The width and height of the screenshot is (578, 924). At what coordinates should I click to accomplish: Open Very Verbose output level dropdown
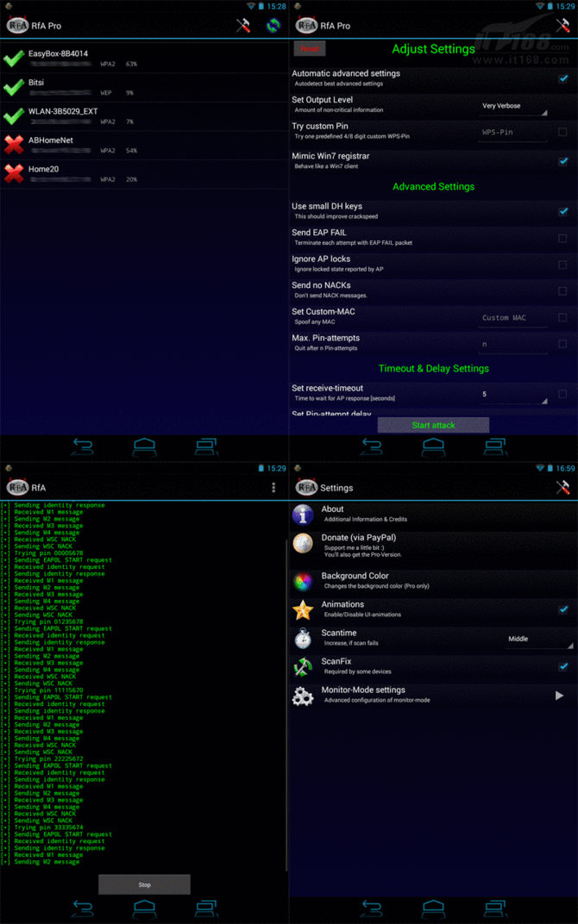click(512, 107)
